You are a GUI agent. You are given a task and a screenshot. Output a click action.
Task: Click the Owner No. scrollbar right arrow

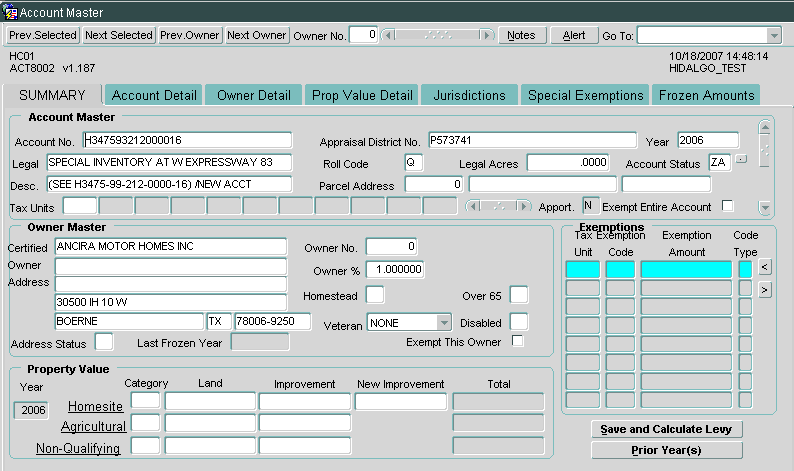pos(486,35)
